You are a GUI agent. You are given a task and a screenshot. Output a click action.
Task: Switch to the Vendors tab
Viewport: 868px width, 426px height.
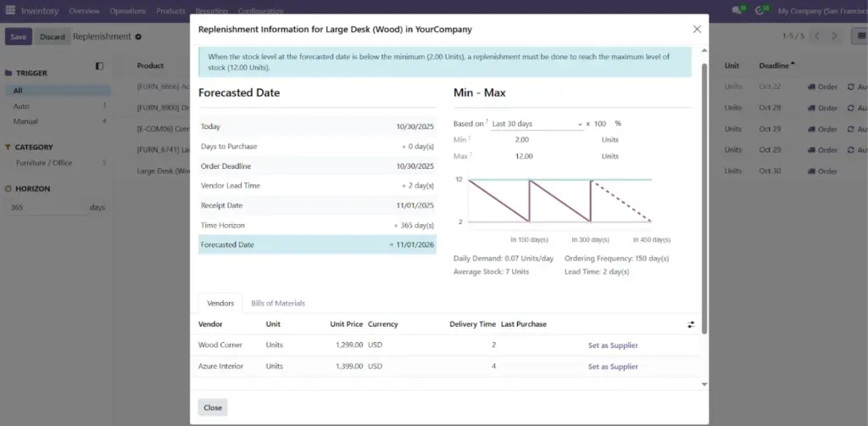coord(220,303)
